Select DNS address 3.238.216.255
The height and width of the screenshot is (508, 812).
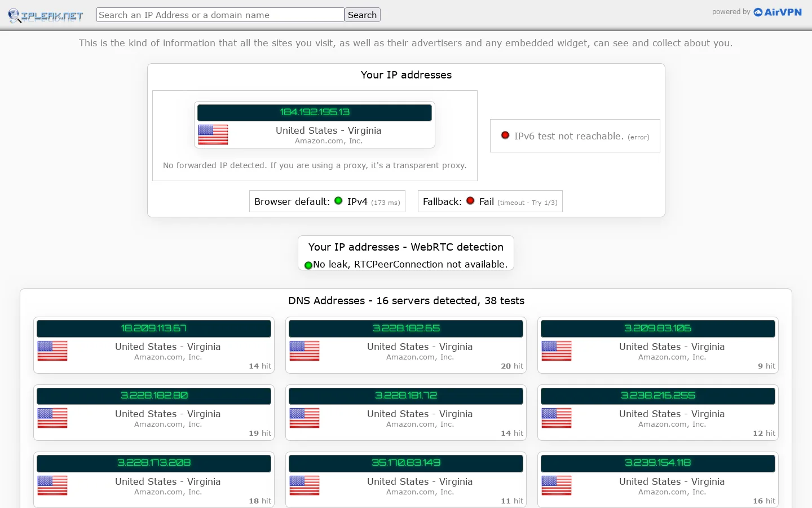(658, 396)
